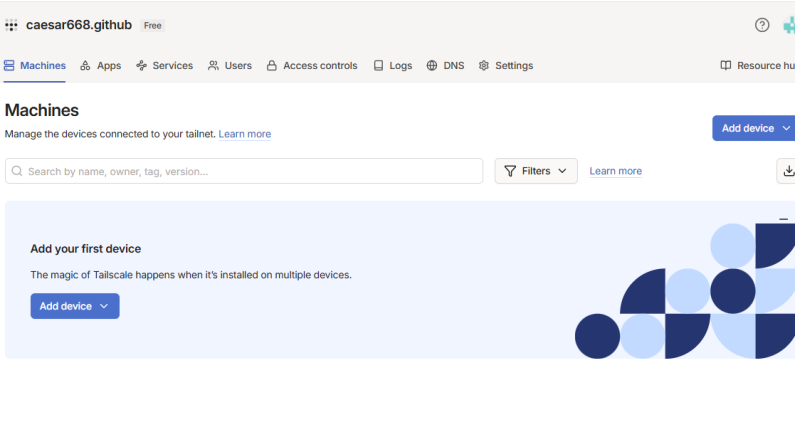Follow Learn more link under Machines heading
Image resolution: width=795 pixels, height=447 pixels.
[245, 134]
